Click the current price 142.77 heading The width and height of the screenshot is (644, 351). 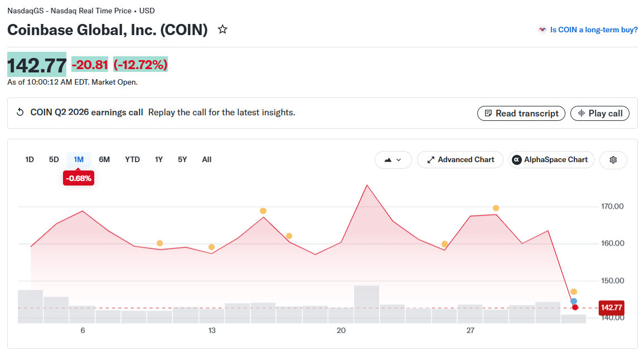(37, 65)
